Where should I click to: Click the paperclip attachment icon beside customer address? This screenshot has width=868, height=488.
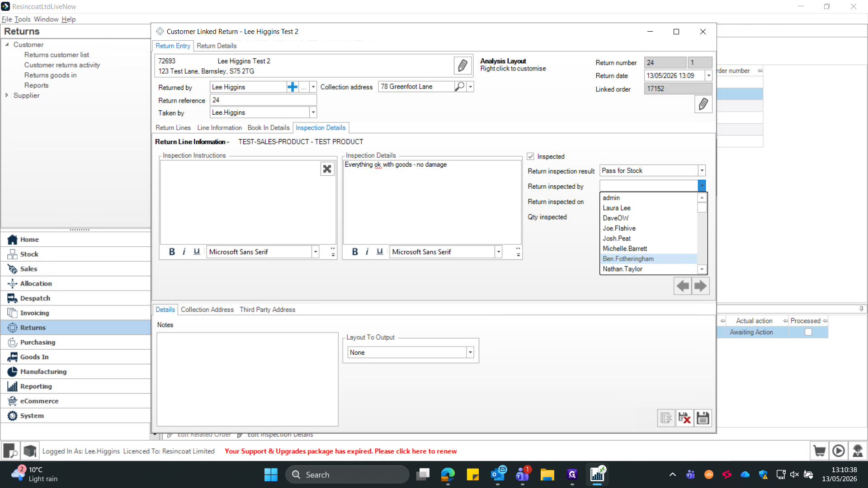point(462,66)
